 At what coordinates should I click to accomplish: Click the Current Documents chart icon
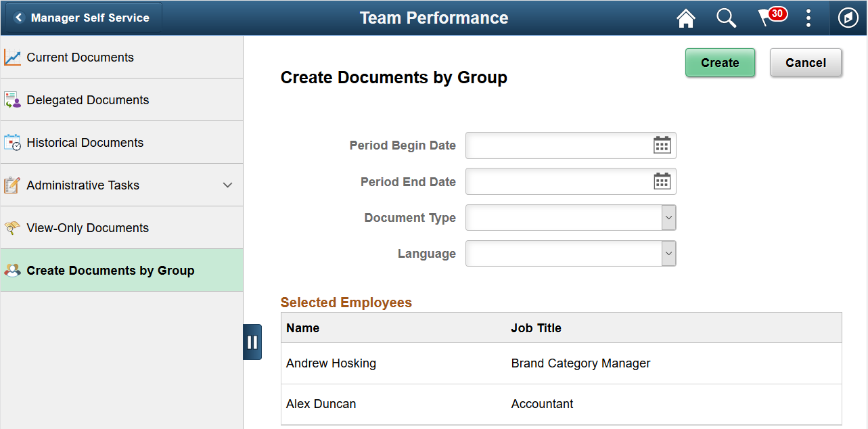[x=12, y=58]
